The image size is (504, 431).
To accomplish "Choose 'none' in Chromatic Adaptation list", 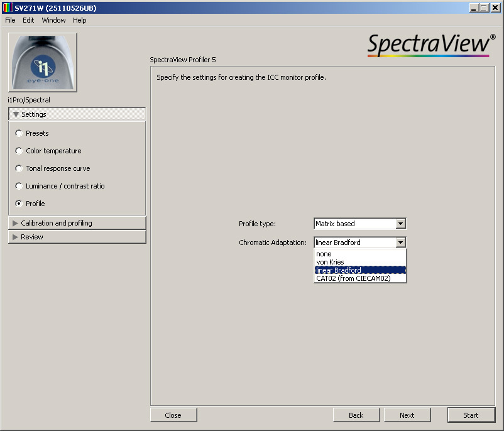I will coord(360,254).
